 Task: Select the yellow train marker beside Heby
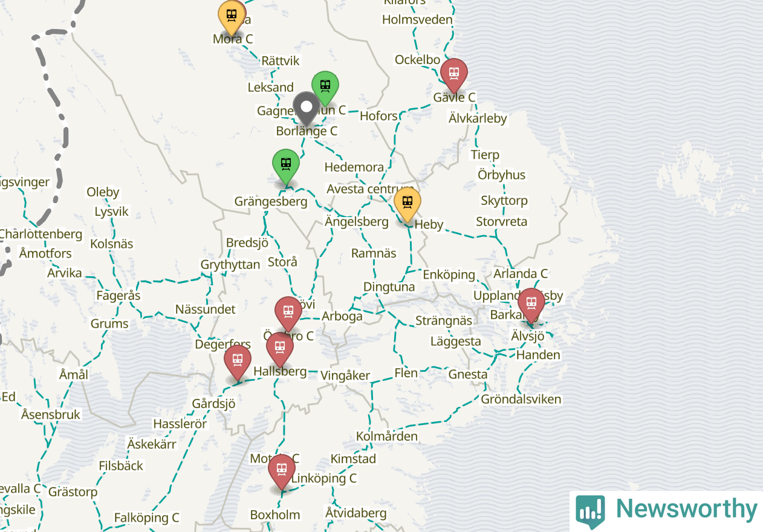[x=407, y=203]
